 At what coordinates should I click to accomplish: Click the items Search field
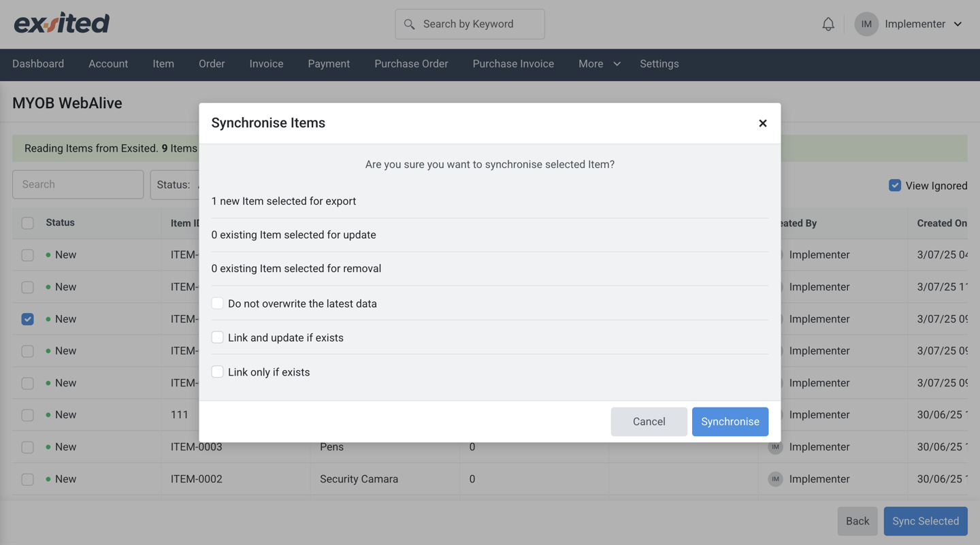pyautogui.click(x=78, y=184)
